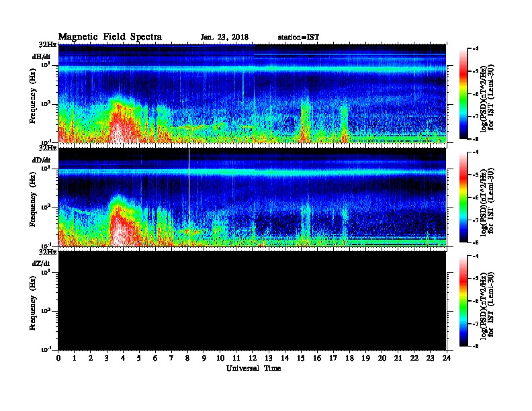This screenshot has height=411, width=532.
Task: Click hour '21' on the time axis
Action: pos(398,359)
